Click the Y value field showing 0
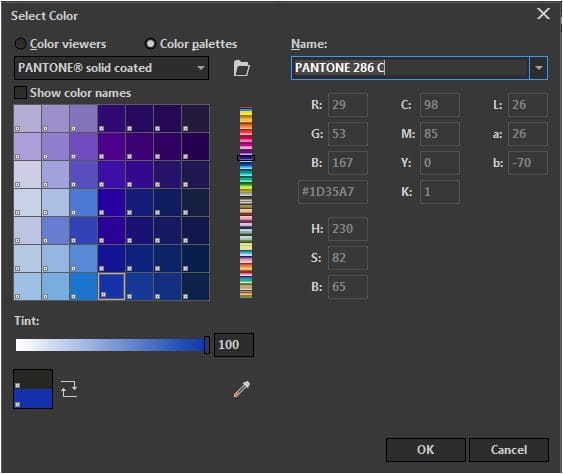Screen dimensions: 563x474 point(439,163)
